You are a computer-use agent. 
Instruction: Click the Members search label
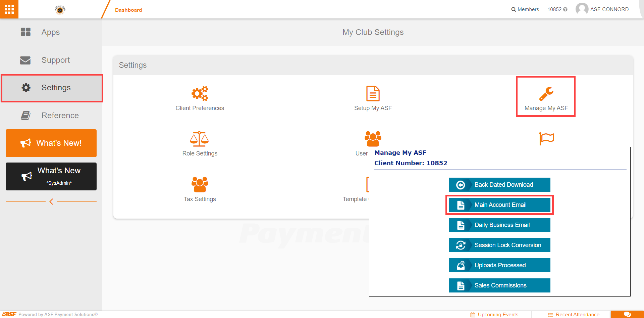point(528,9)
